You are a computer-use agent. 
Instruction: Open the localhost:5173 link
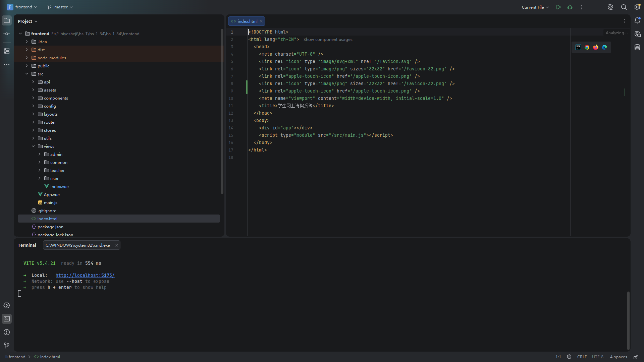click(x=85, y=276)
